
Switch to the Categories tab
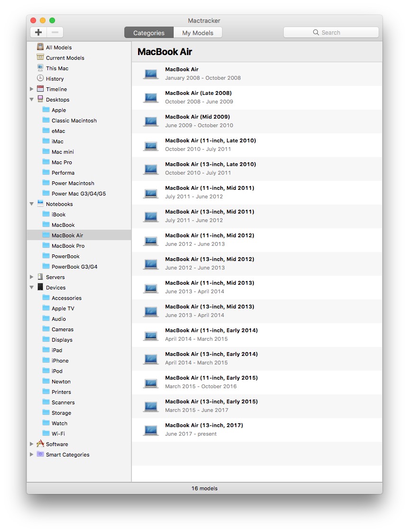(x=149, y=33)
